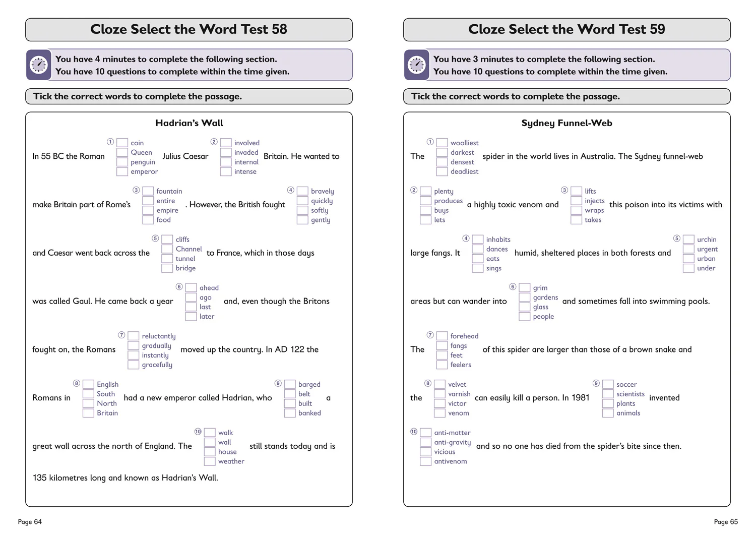
Task: Select the 'built' checkbox
Action: [x=290, y=404]
